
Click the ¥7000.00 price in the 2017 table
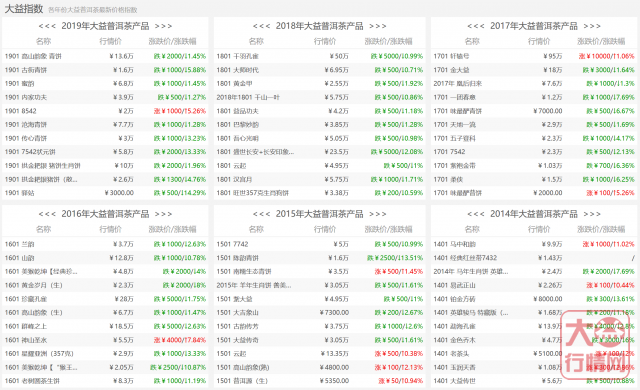(548, 111)
